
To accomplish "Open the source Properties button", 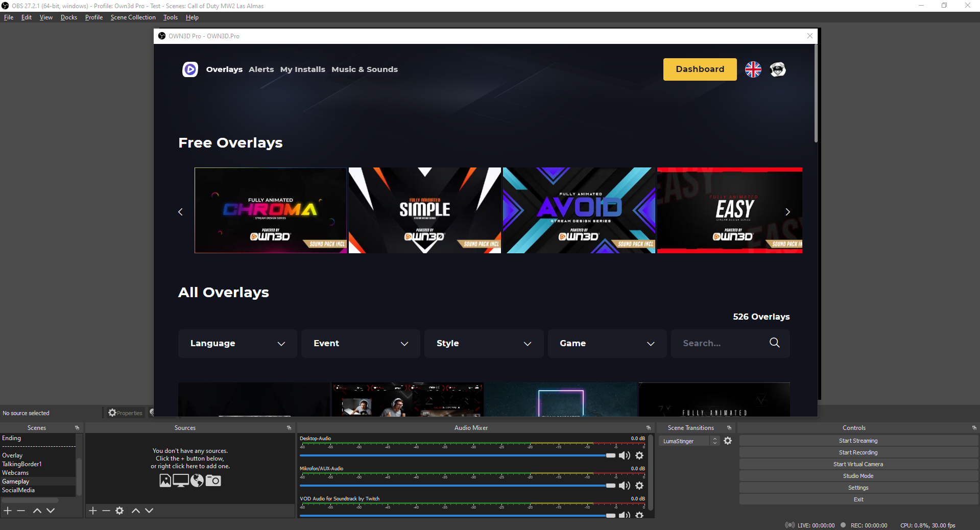I will (x=126, y=413).
